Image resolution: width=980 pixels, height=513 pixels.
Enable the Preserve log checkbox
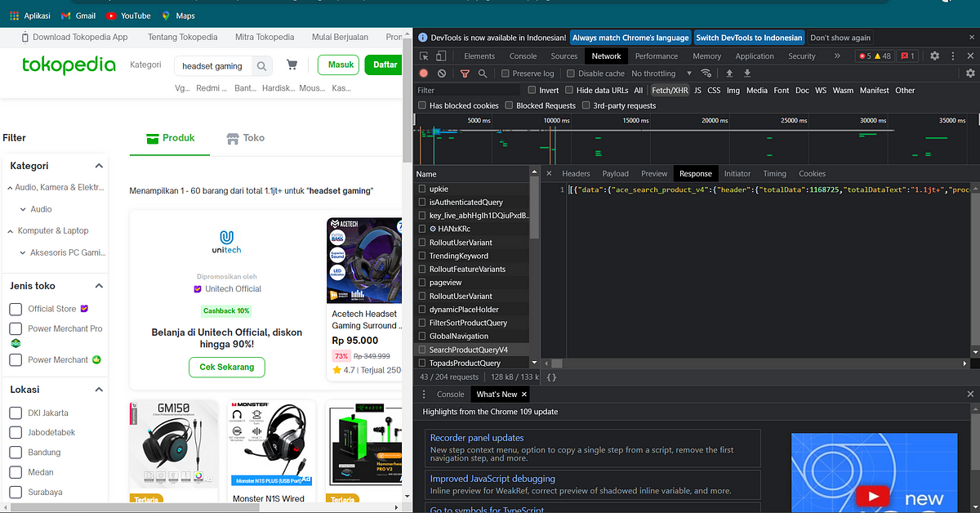coord(506,74)
